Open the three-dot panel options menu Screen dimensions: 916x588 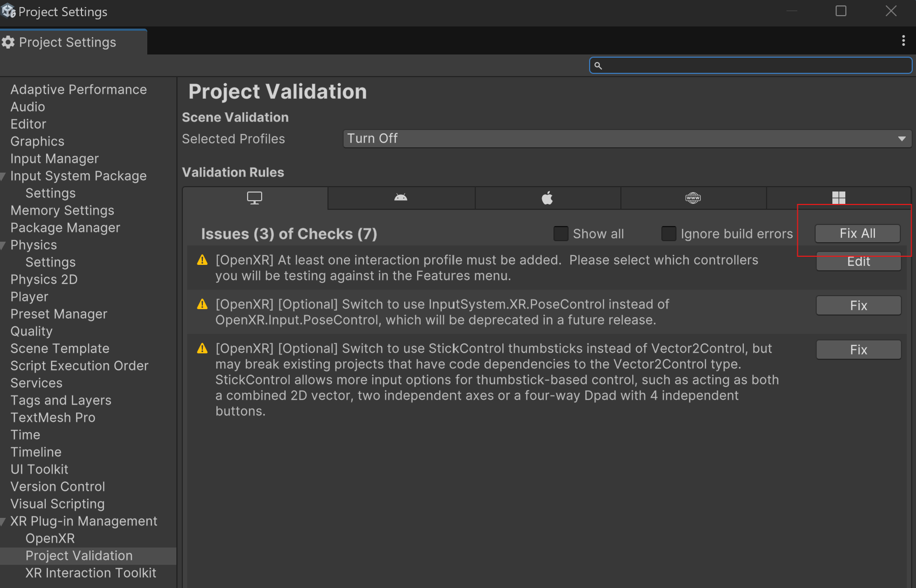[x=903, y=41]
